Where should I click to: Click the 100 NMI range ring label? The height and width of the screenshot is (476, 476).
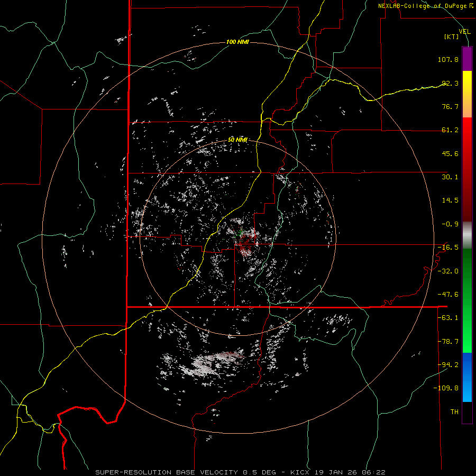pyautogui.click(x=237, y=42)
